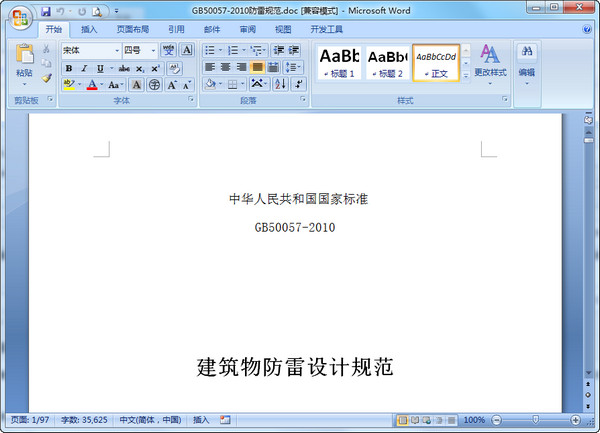Apply red font color
This screenshot has height=433, width=600.
tap(92, 85)
